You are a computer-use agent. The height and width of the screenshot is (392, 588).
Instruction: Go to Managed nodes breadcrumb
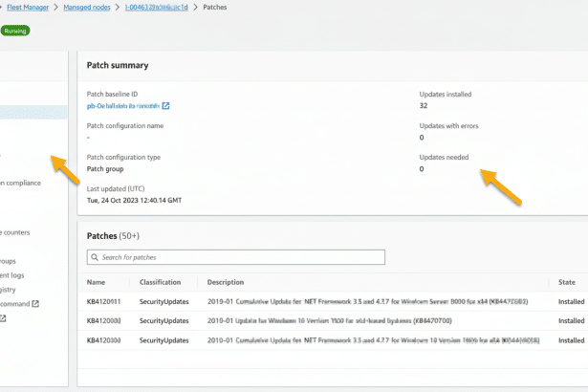pos(87,7)
